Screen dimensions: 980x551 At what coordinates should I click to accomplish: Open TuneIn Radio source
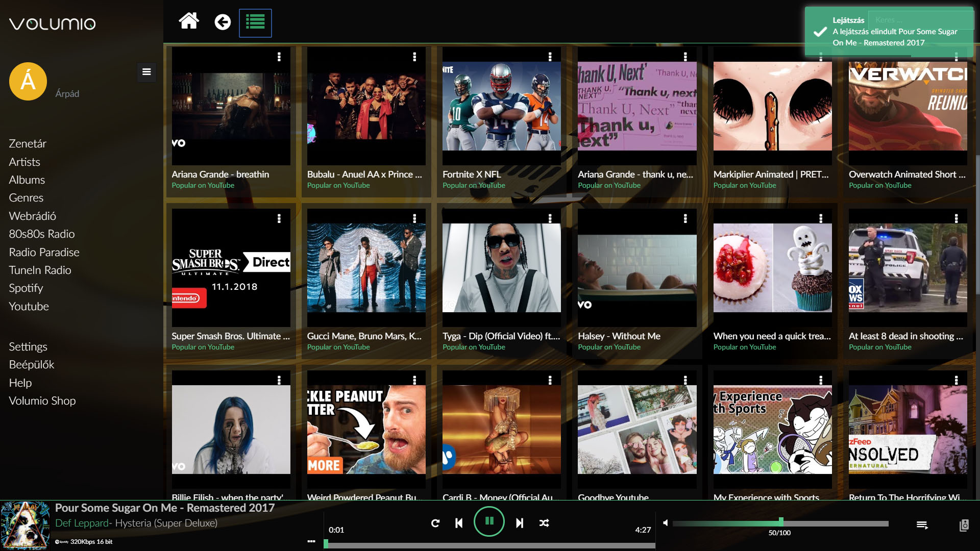pos(40,270)
